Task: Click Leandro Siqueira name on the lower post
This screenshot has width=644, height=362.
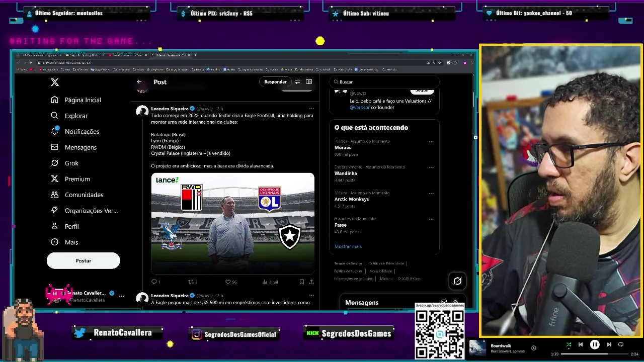Action: (170, 296)
